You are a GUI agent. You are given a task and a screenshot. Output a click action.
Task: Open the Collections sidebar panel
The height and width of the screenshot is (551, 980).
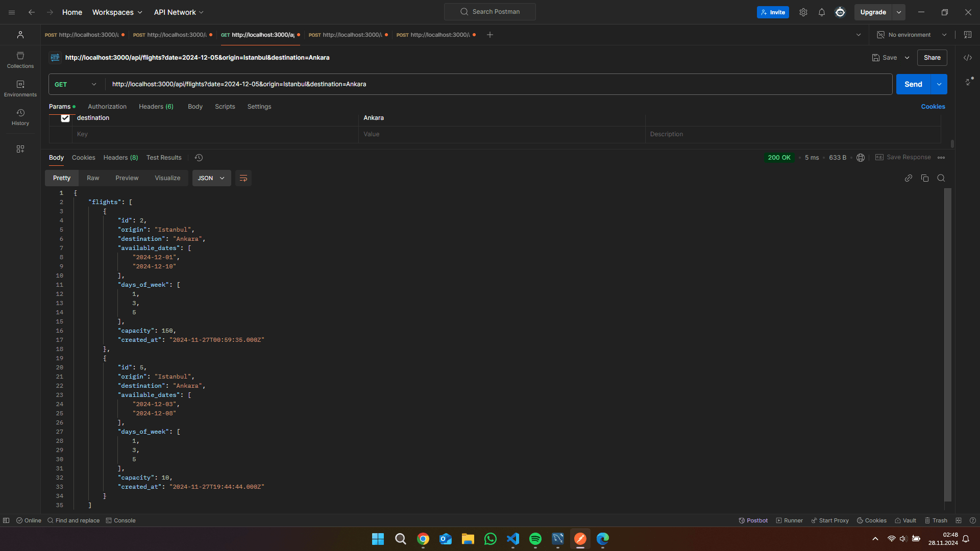click(20, 60)
